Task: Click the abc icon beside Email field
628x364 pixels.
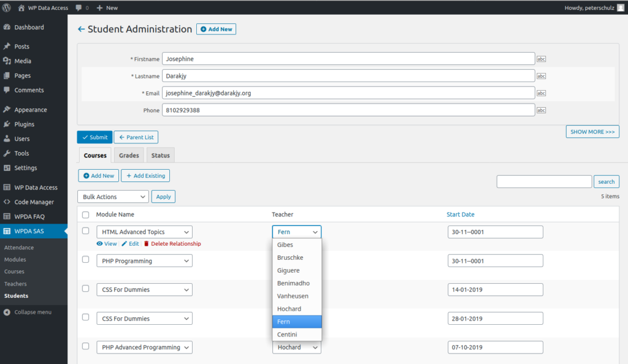Action: [x=541, y=93]
